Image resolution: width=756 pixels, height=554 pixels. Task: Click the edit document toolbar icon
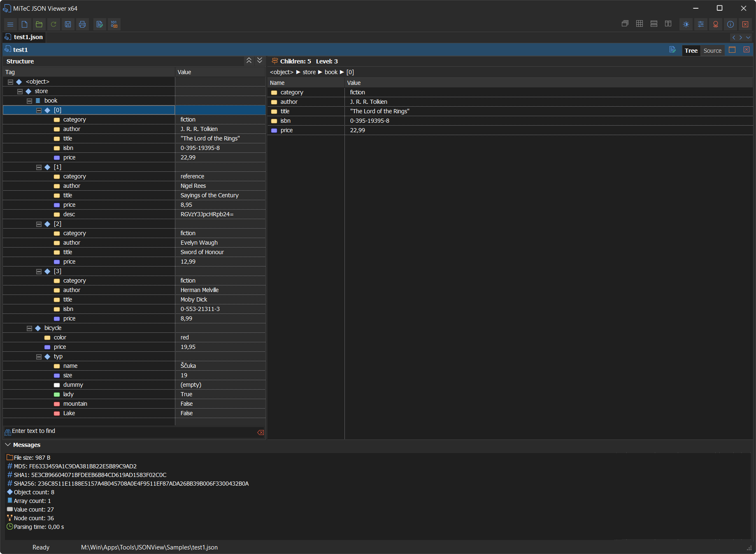point(100,24)
